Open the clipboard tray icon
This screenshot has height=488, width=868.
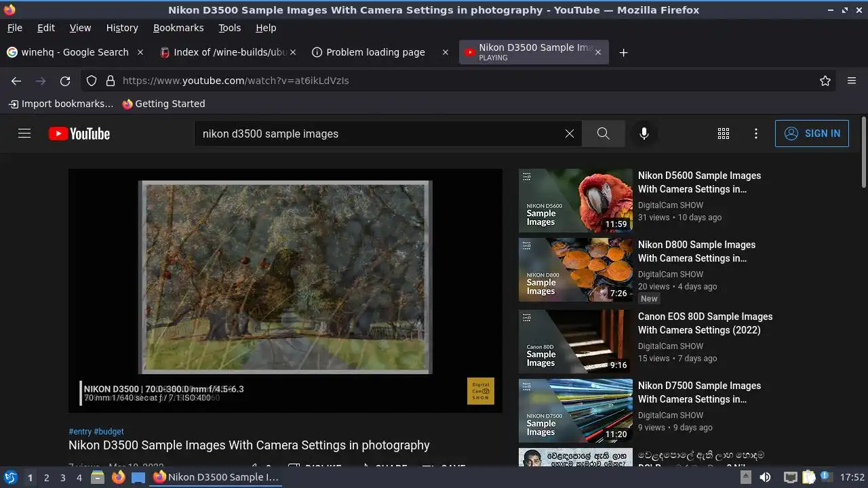tap(809, 477)
